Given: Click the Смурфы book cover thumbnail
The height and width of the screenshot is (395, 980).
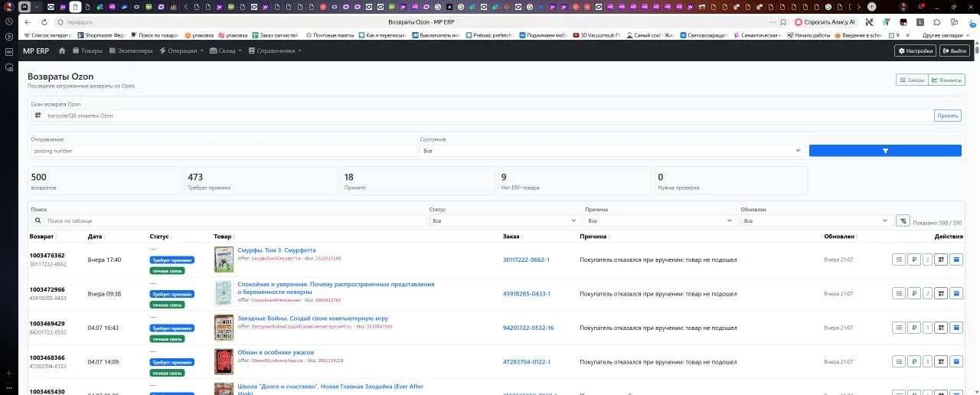Looking at the screenshot, I should pyautogui.click(x=224, y=260).
